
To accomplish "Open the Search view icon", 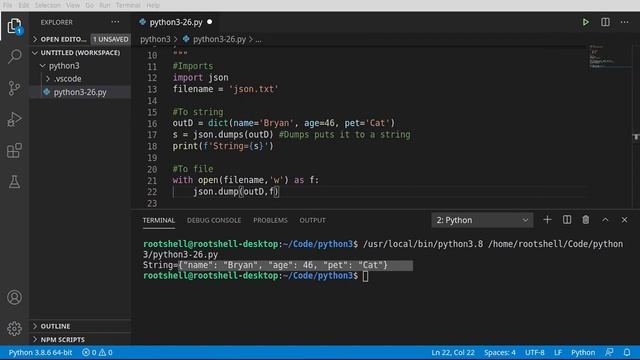I will click(x=14, y=56).
